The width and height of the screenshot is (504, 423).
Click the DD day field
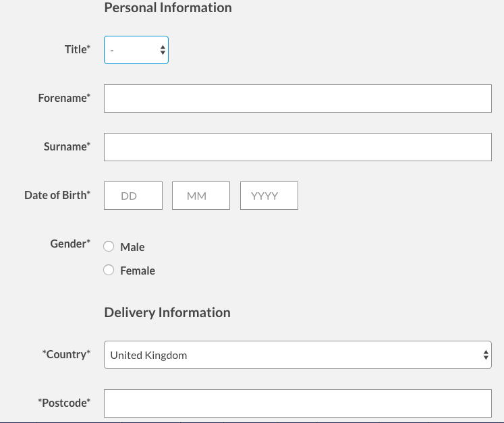tap(133, 196)
